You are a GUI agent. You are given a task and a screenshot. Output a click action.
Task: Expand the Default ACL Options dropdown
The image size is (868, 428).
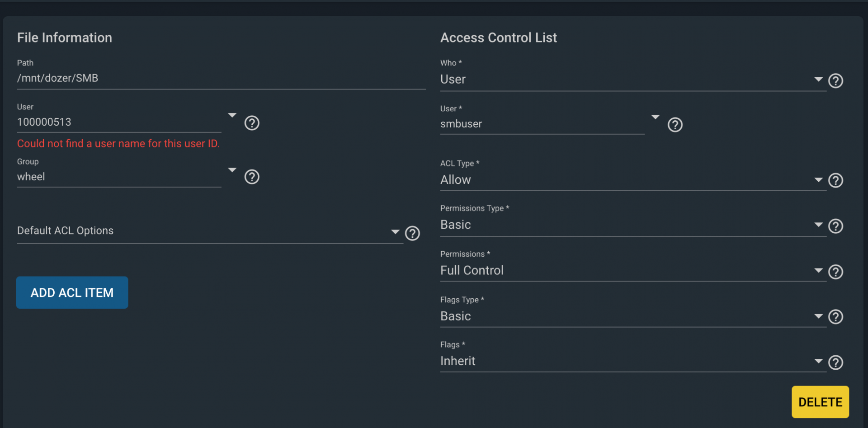point(210,231)
